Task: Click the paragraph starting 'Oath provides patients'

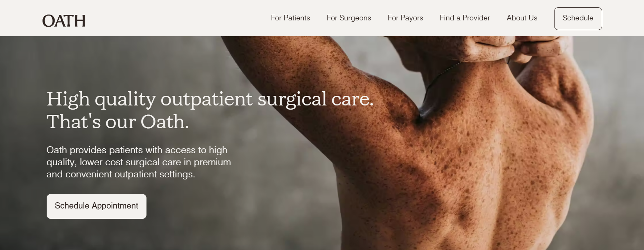Action: click(x=139, y=162)
